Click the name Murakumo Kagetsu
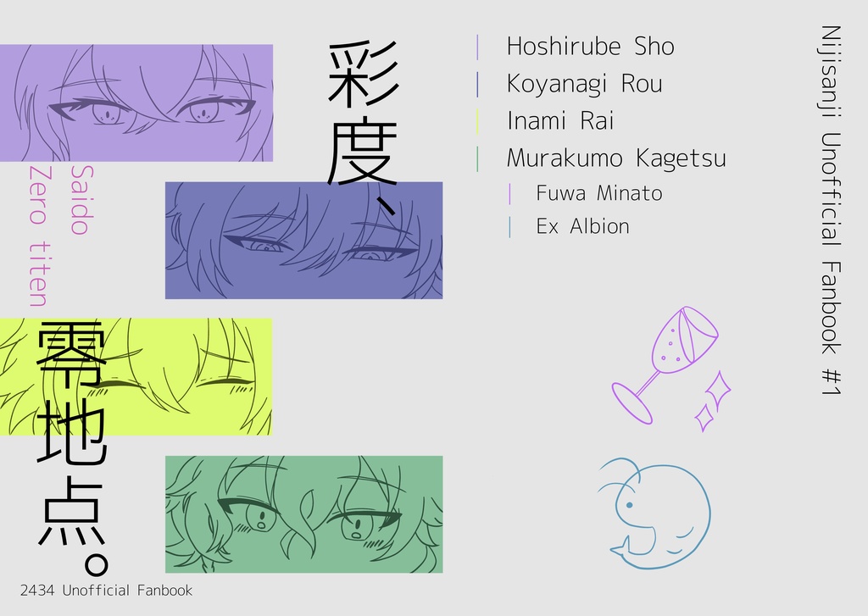 coord(616,158)
